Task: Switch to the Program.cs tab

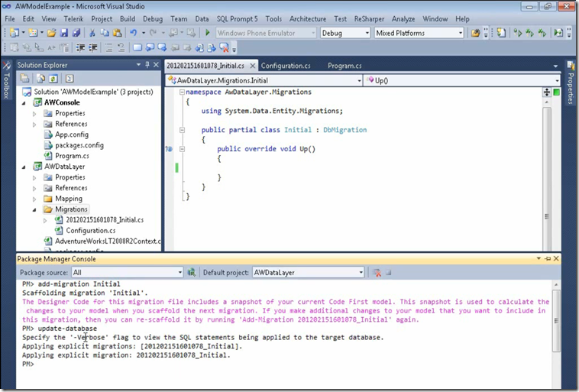Action: point(344,66)
